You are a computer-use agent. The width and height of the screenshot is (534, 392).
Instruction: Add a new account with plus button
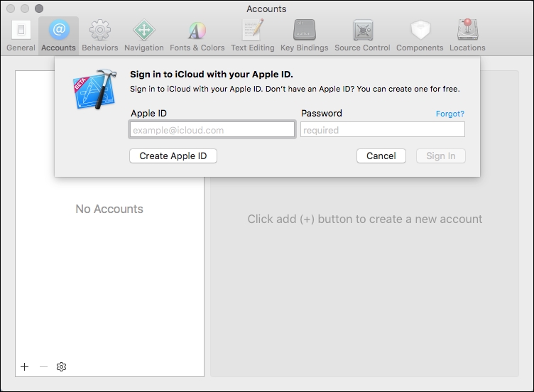point(25,367)
